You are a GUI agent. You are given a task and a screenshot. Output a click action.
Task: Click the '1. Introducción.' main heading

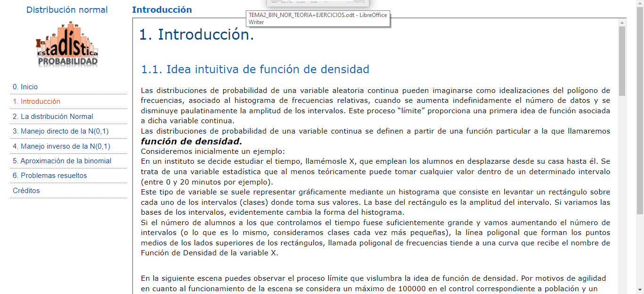click(196, 34)
